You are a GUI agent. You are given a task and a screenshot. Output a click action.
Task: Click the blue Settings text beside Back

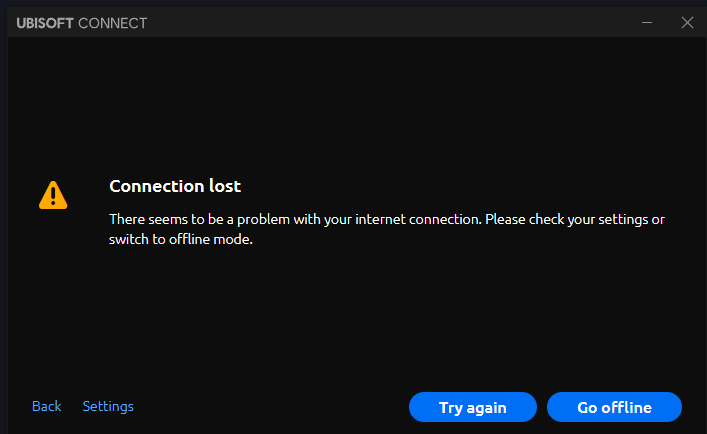108,406
